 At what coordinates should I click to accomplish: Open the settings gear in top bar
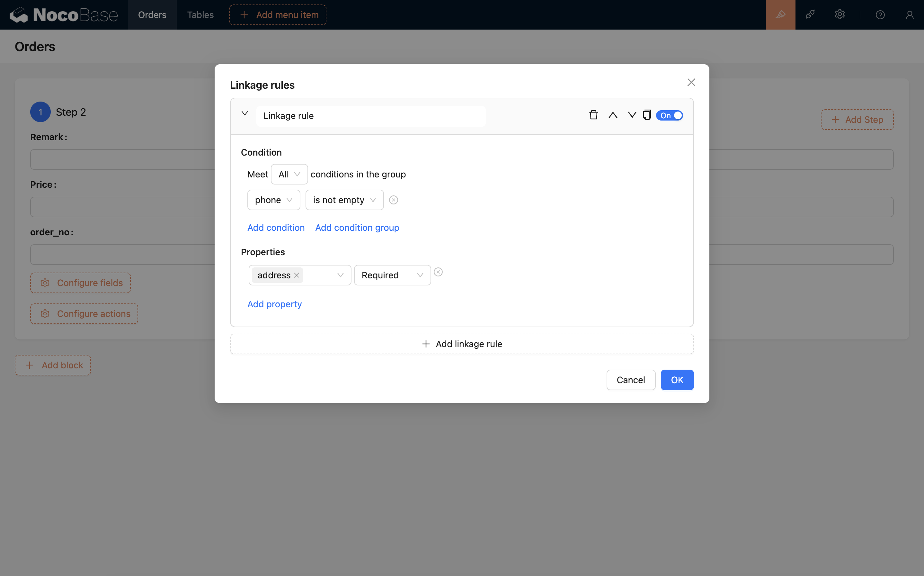[x=840, y=15]
